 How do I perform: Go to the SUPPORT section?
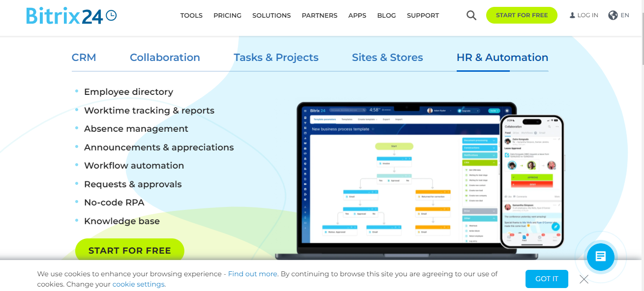(423, 15)
